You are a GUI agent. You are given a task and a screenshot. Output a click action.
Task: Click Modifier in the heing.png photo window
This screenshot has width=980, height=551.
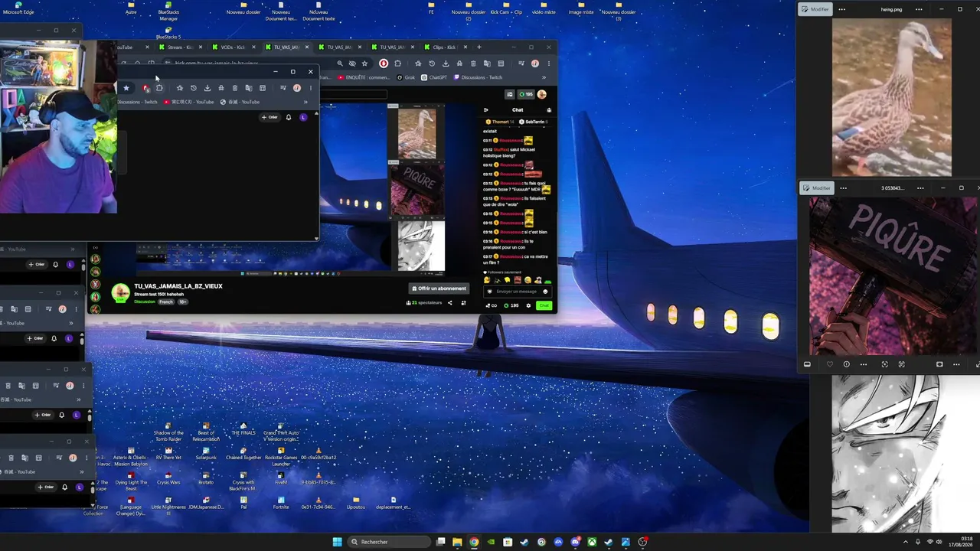(x=815, y=9)
